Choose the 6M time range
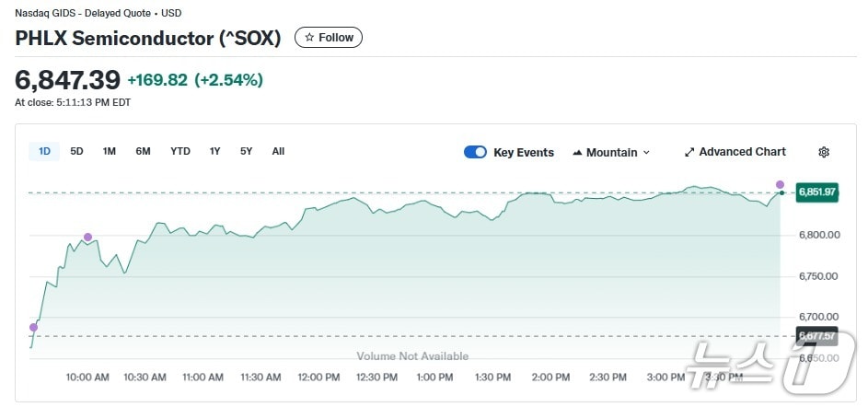This screenshot has width=868, height=407. pos(143,151)
